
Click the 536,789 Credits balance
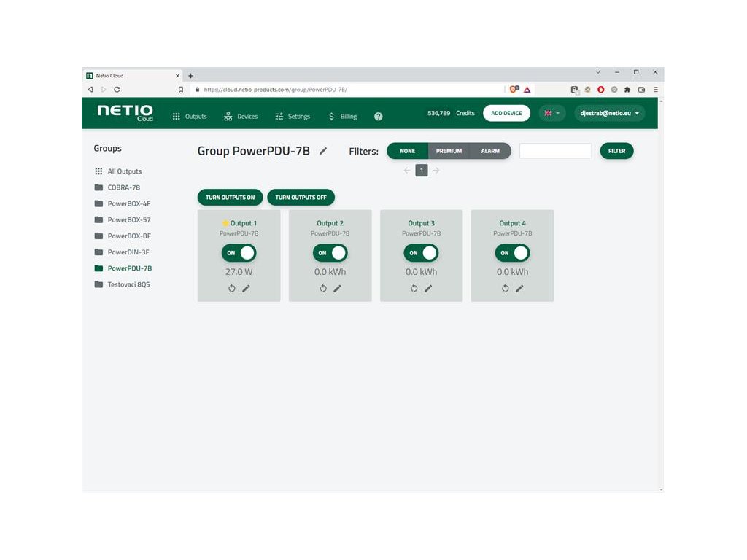[451, 113]
